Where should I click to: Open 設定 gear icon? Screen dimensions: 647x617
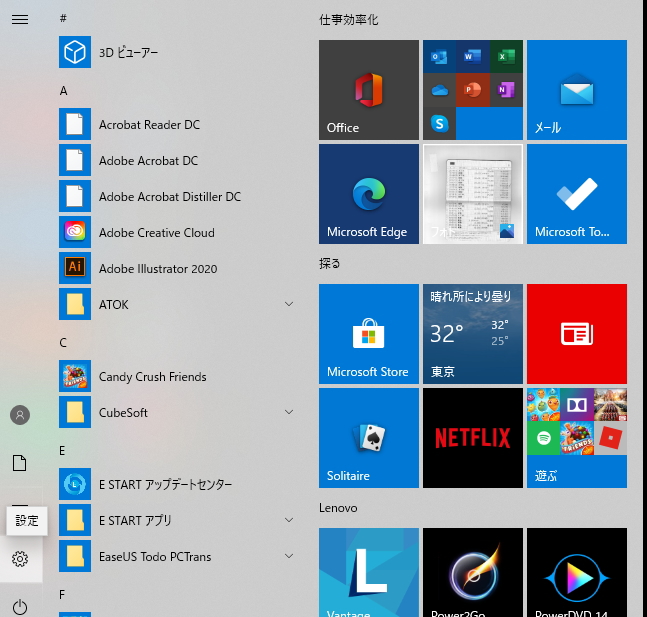20,559
